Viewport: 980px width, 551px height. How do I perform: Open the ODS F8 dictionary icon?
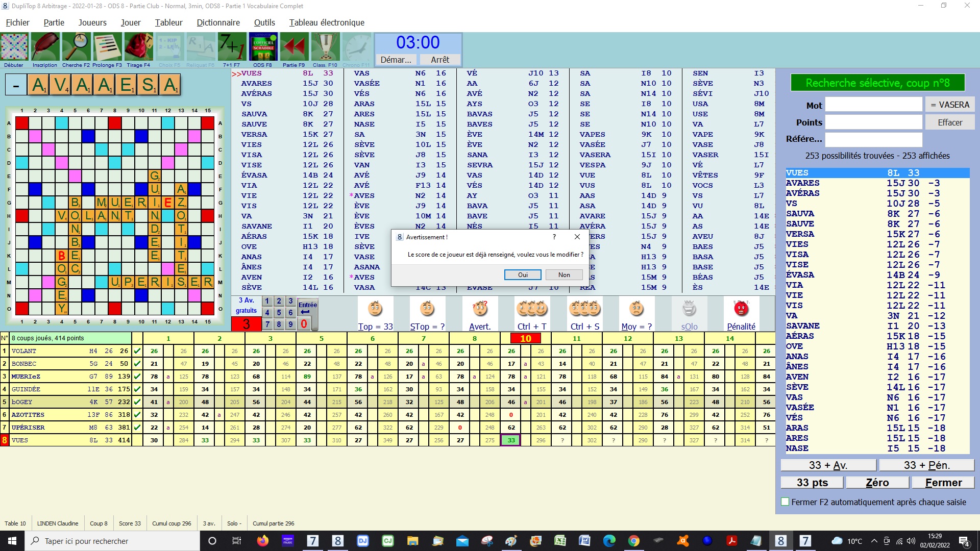pyautogui.click(x=263, y=47)
